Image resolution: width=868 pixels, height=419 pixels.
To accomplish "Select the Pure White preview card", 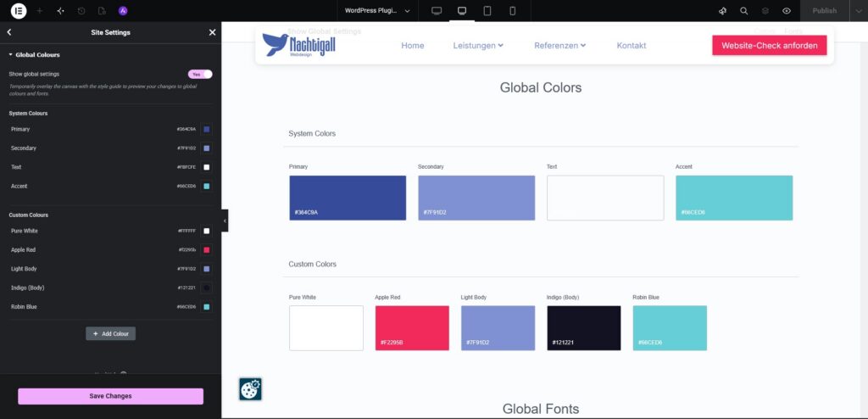I will (x=326, y=328).
